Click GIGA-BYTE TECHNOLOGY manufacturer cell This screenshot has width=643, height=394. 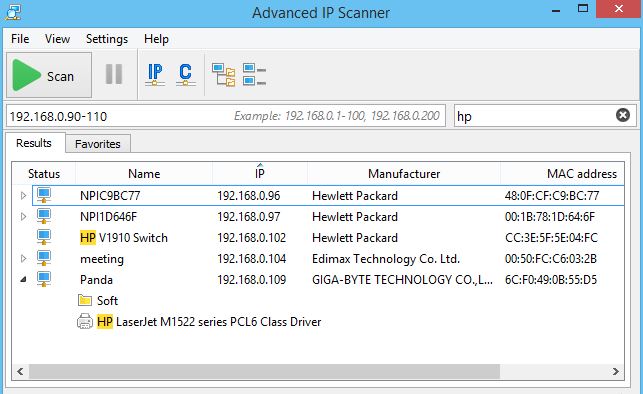(402, 280)
